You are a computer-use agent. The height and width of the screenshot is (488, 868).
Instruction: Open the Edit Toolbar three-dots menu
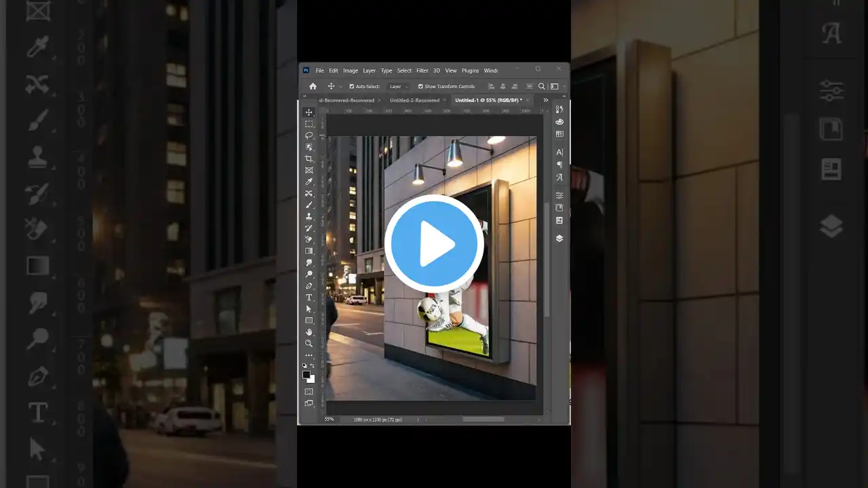point(309,355)
